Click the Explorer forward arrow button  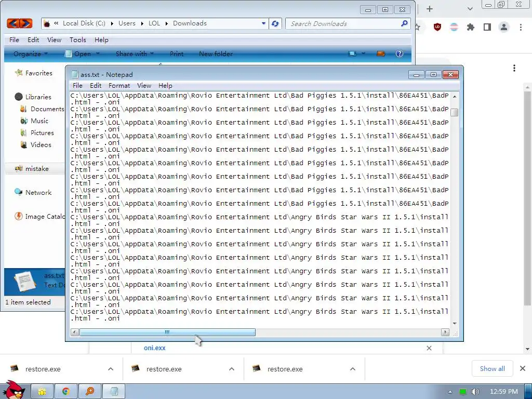coord(26,23)
